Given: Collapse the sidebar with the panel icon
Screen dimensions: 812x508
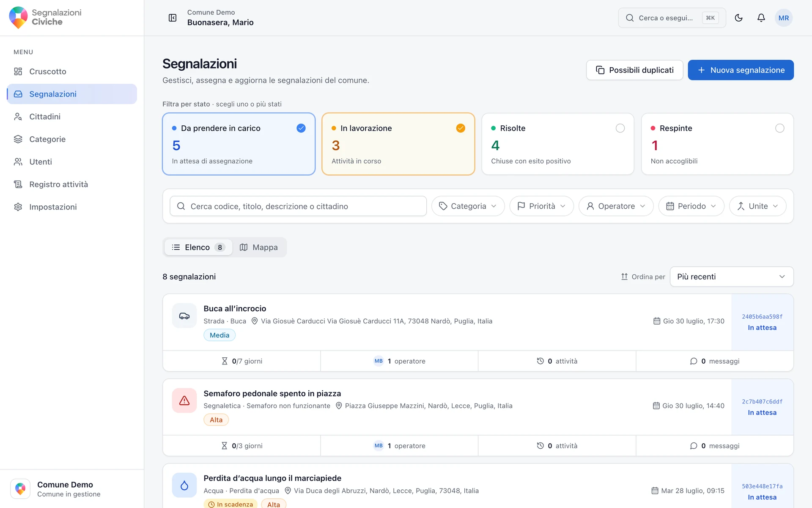Looking at the screenshot, I should 173,18.
